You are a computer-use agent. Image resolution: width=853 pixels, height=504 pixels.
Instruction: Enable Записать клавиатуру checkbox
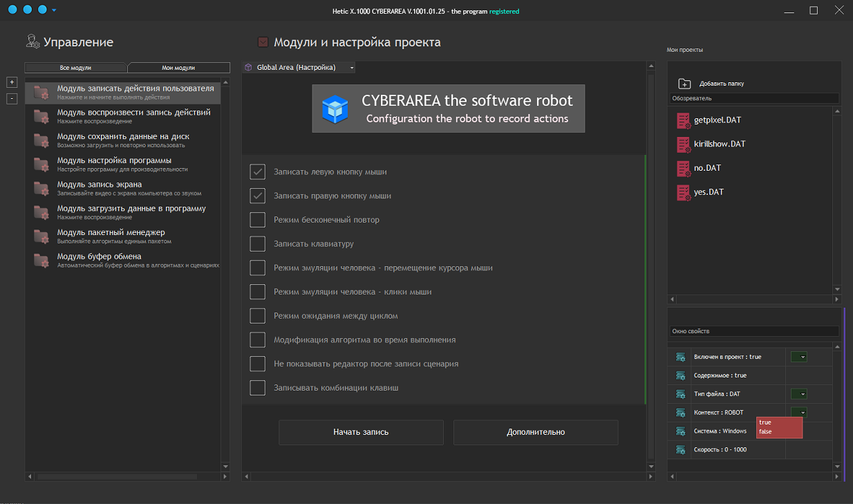pos(258,244)
